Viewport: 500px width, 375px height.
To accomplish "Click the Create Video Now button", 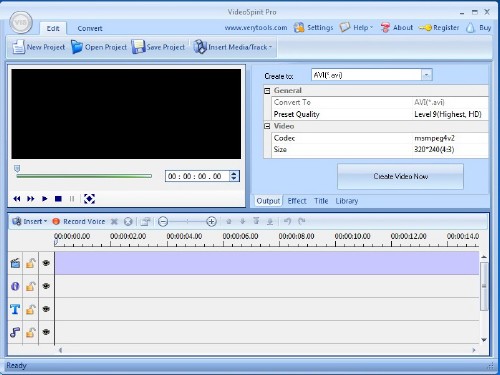I will pos(400,176).
